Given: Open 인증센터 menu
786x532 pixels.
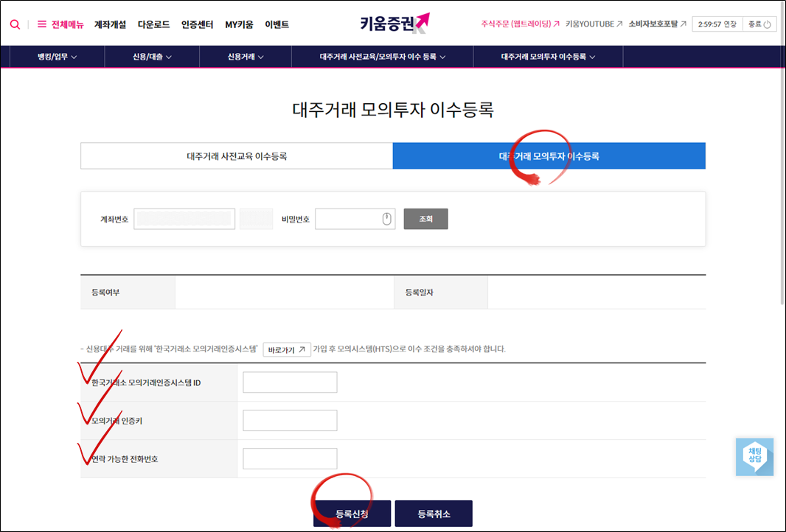Looking at the screenshot, I should click(x=197, y=24).
